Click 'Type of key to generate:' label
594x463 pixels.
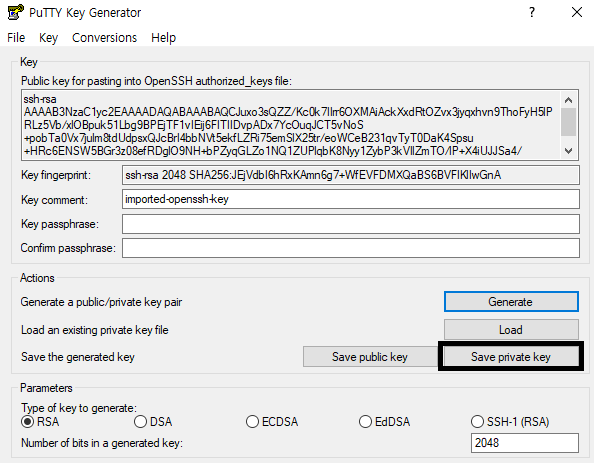pos(79,408)
